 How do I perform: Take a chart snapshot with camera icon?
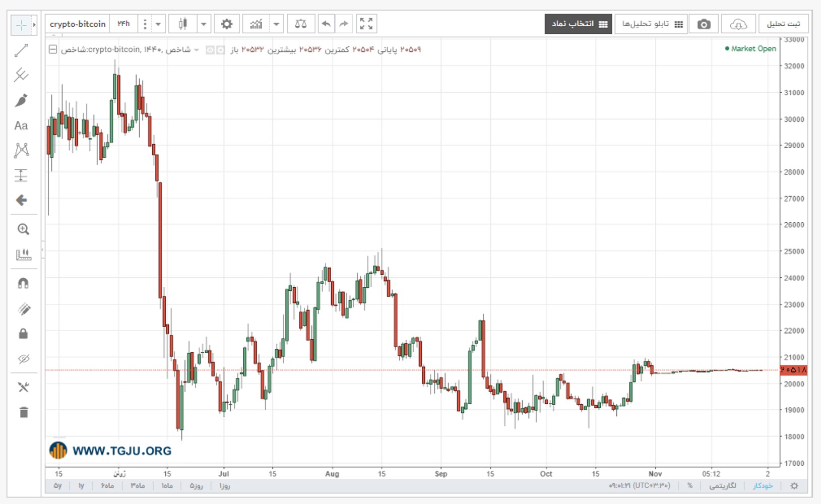[x=704, y=24]
